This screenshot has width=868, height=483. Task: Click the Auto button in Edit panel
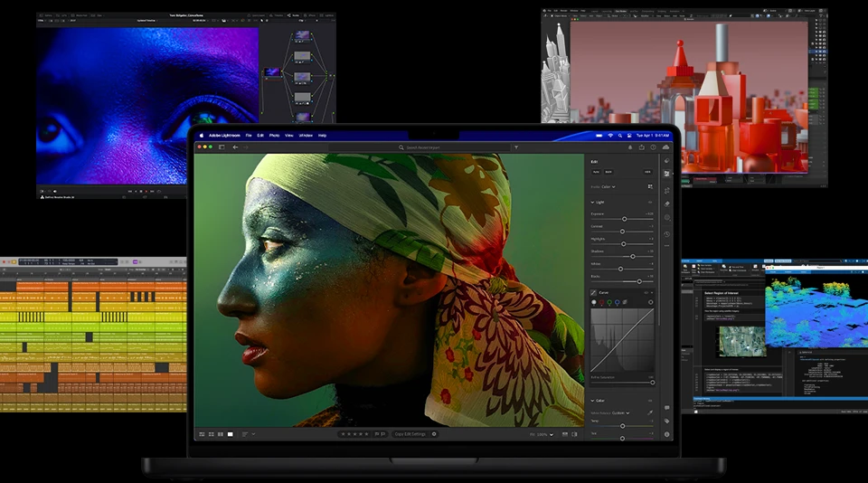point(596,171)
